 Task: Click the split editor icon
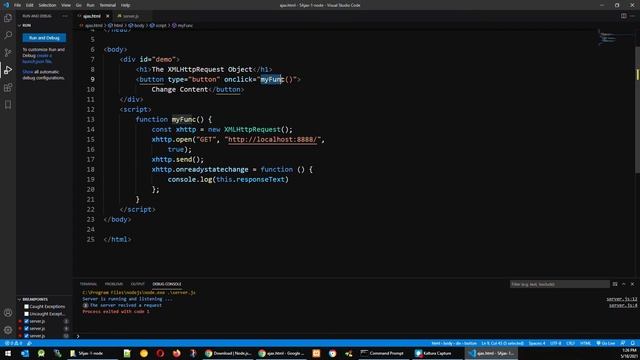tap(624, 16)
